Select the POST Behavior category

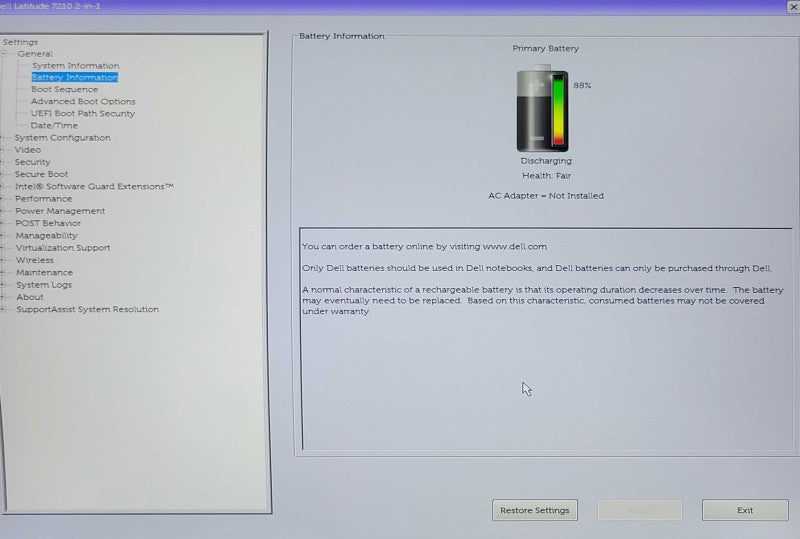tap(48, 224)
